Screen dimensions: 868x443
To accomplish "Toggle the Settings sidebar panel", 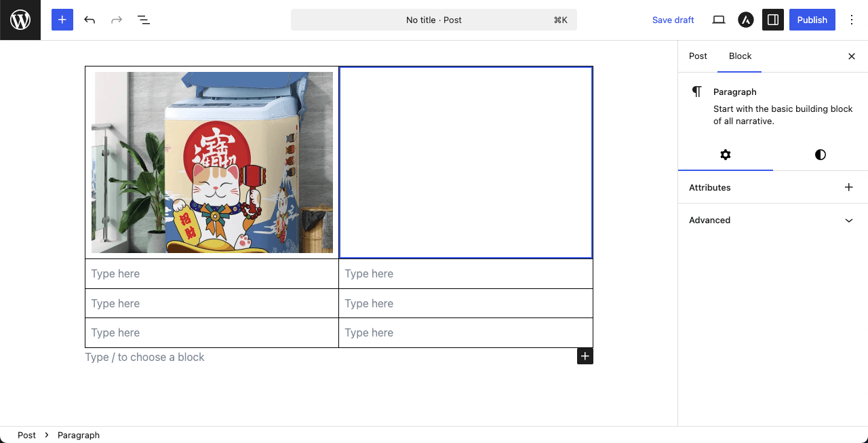I will click(x=773, y=20).
